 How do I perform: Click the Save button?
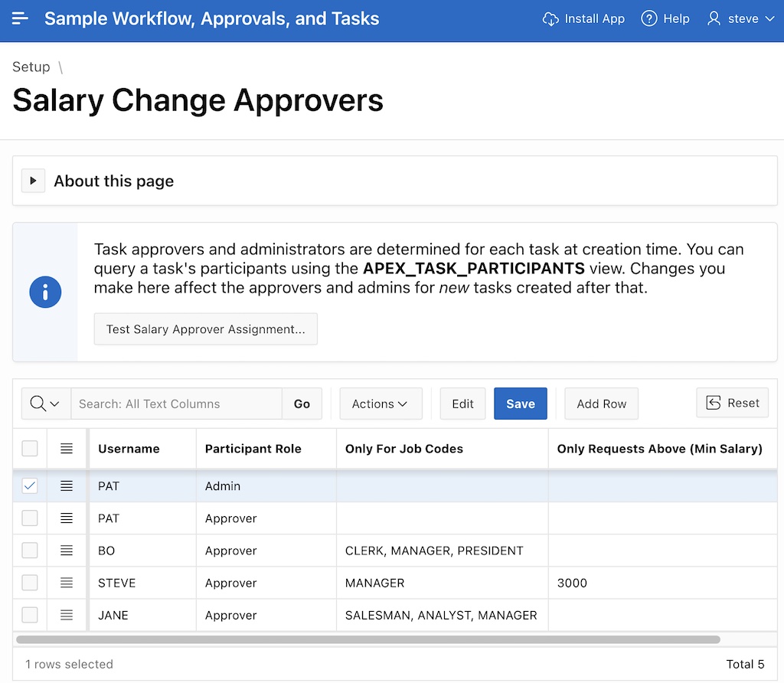coord(520,404)
